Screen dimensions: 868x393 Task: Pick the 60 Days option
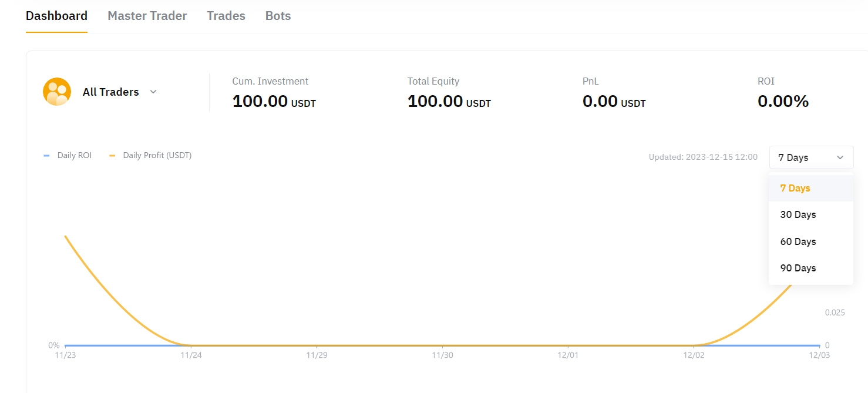[x=798, y=241]
